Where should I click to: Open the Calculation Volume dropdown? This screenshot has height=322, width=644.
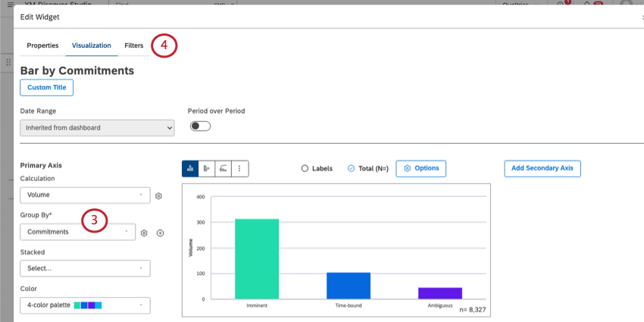pos(85,195)
